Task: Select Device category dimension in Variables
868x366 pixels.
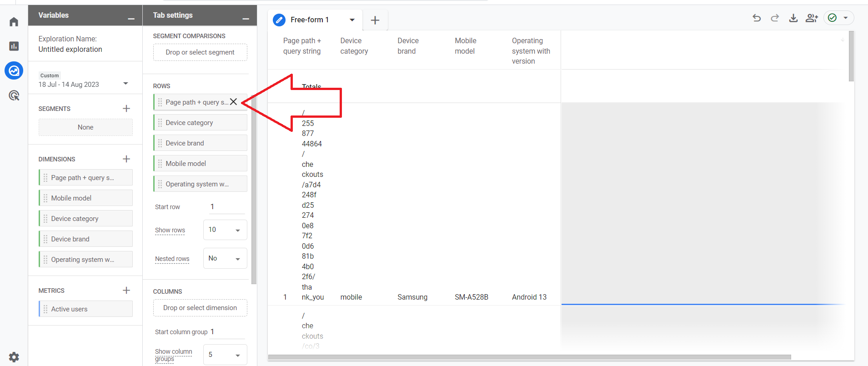Action: 85,219
